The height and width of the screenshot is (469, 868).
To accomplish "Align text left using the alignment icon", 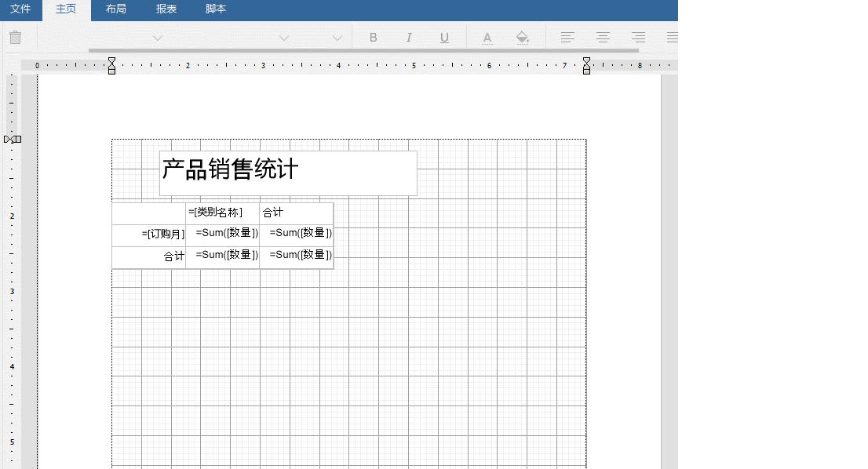I will tap(567, 37).
